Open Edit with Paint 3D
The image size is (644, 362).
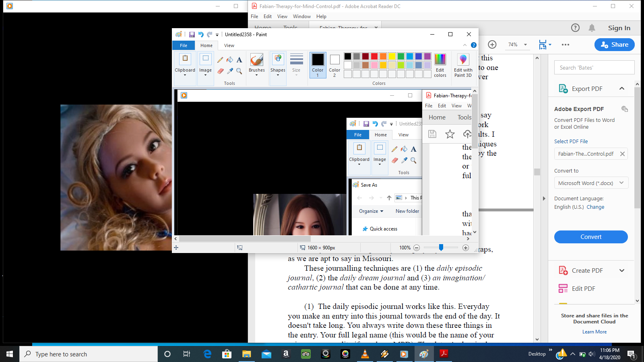pyautogui.click(x=463, y=65)
